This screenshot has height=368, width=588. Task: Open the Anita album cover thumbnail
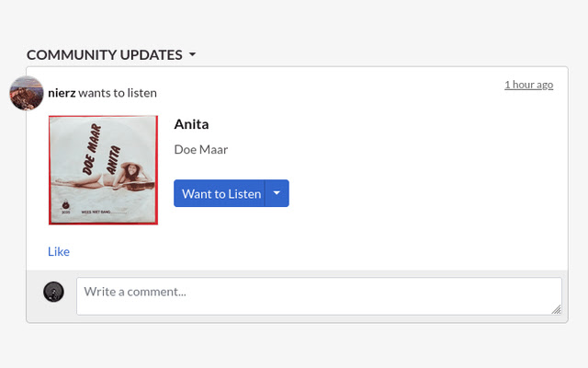pyautogui.click(x=103, y=169)
